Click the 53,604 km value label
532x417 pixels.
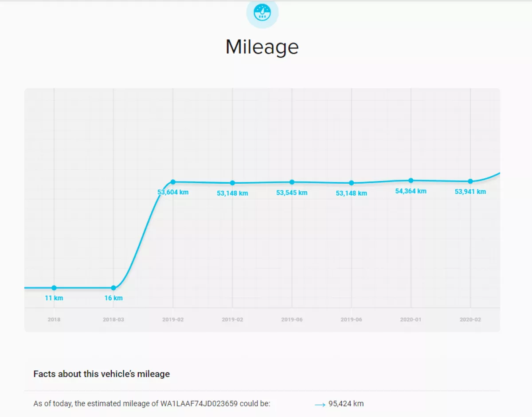pos(173,193)
